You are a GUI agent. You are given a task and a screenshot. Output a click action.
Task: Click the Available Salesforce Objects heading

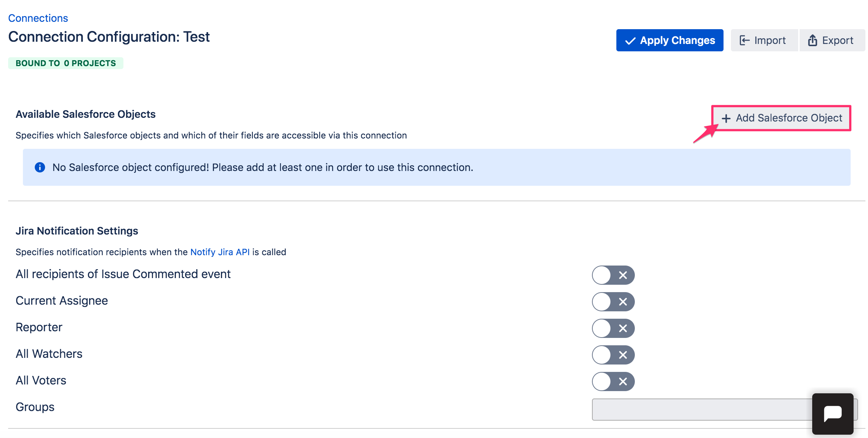pyautogui.click(x=85, y=114)
